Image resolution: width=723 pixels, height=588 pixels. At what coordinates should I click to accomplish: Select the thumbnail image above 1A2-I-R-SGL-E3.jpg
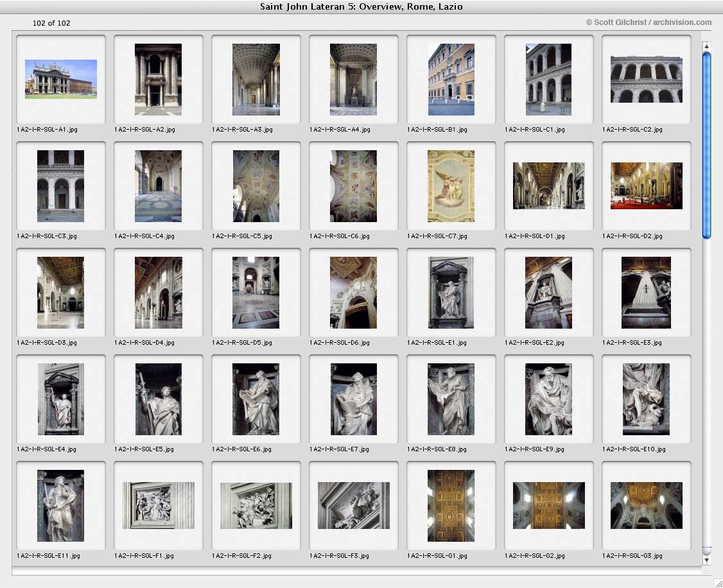click(646, 293)
